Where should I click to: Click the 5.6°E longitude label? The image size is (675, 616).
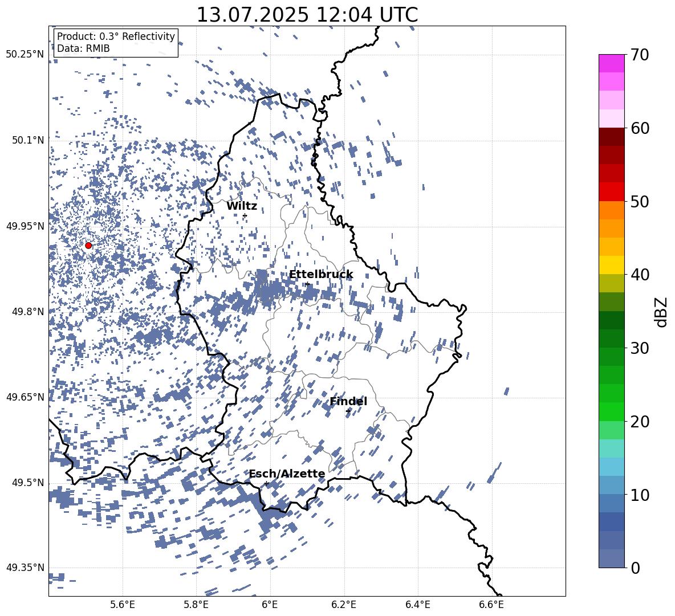123,605
